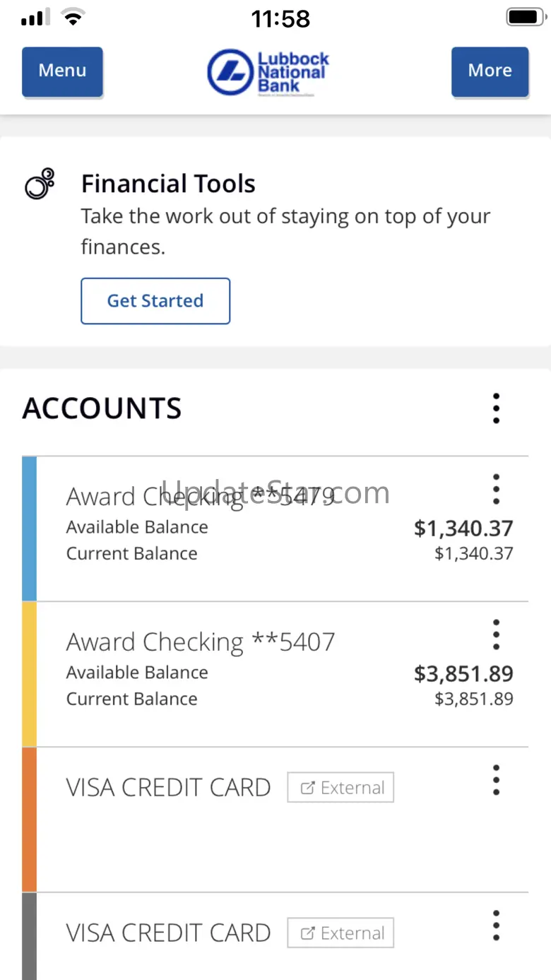Tap the blue color bar of account **5479
This screenshot has height=980, width=551.
coord(29,529)
